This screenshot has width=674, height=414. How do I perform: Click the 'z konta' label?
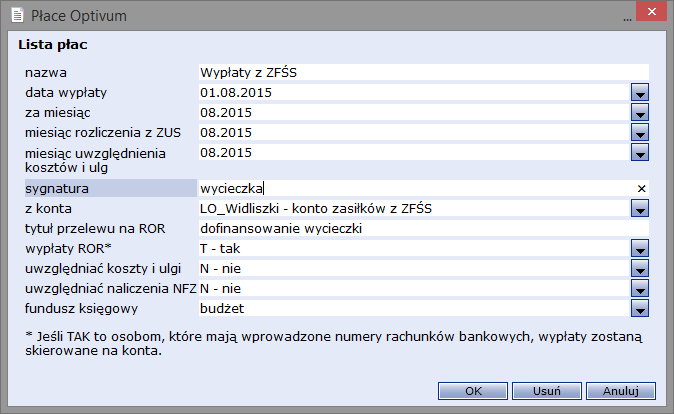(x=48, y=209)
